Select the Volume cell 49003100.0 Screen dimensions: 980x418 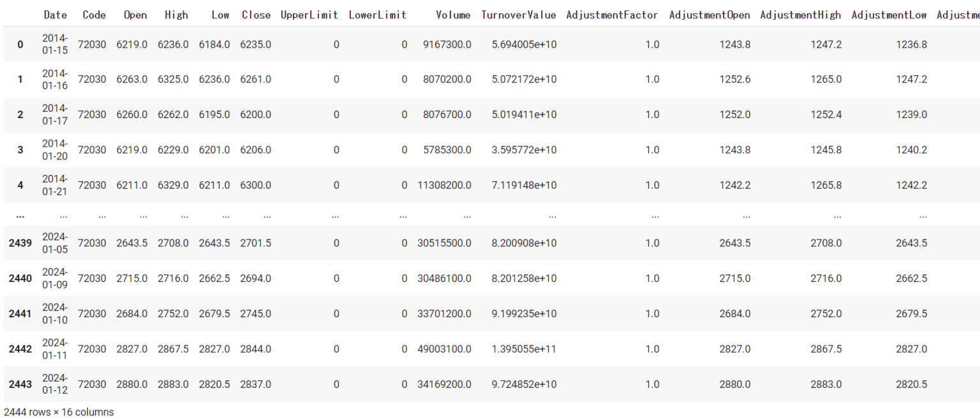click(444, 349)
